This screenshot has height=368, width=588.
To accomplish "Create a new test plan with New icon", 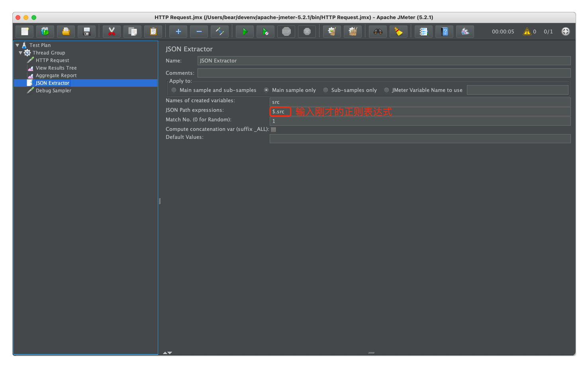I will click(25, 31).
